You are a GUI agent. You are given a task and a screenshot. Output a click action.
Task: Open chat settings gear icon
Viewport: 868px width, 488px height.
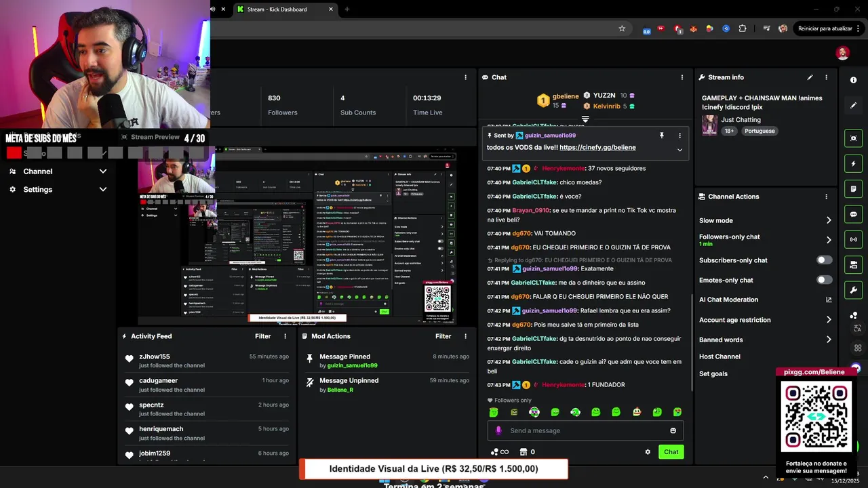[648, 452]
